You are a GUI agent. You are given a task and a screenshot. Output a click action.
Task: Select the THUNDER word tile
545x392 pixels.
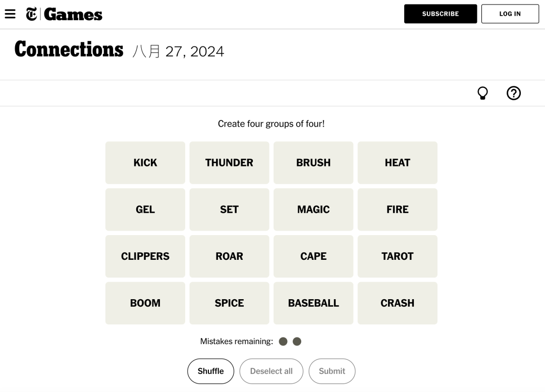coord(229,163)
